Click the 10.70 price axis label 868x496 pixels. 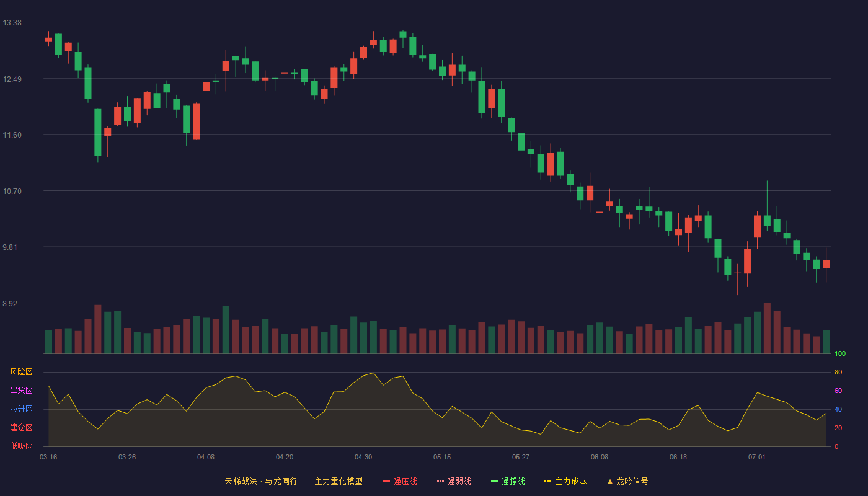coord(12,191)
